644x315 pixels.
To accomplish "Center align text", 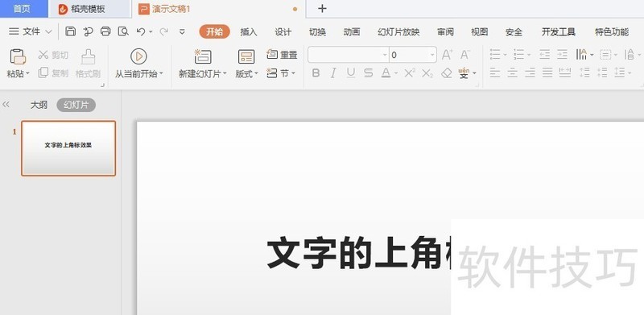I will click(512, 73).
